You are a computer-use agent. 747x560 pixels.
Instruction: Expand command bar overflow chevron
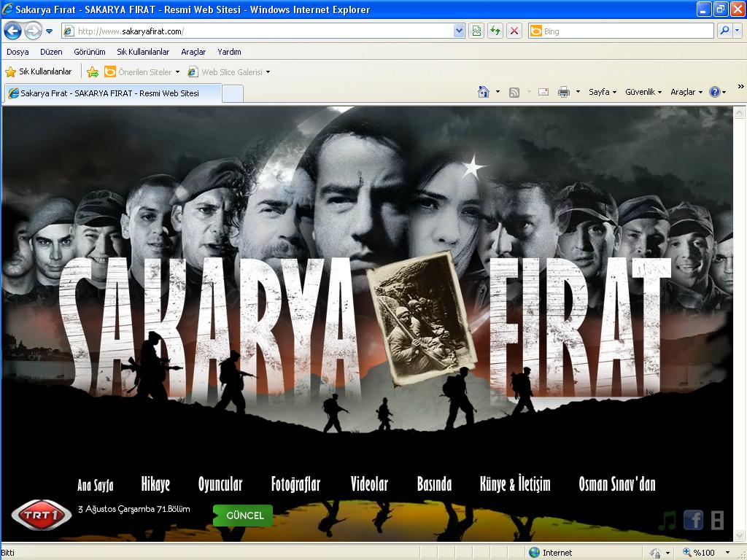coord(741,87)
